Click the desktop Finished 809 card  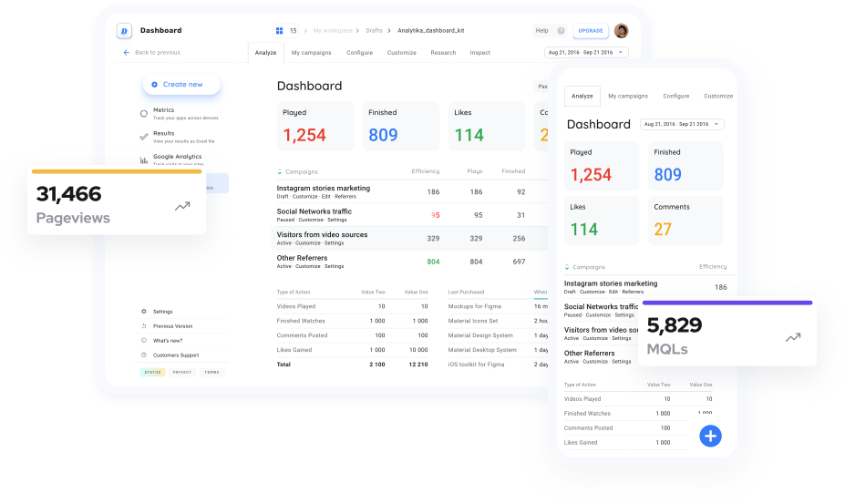pos(401,126)
